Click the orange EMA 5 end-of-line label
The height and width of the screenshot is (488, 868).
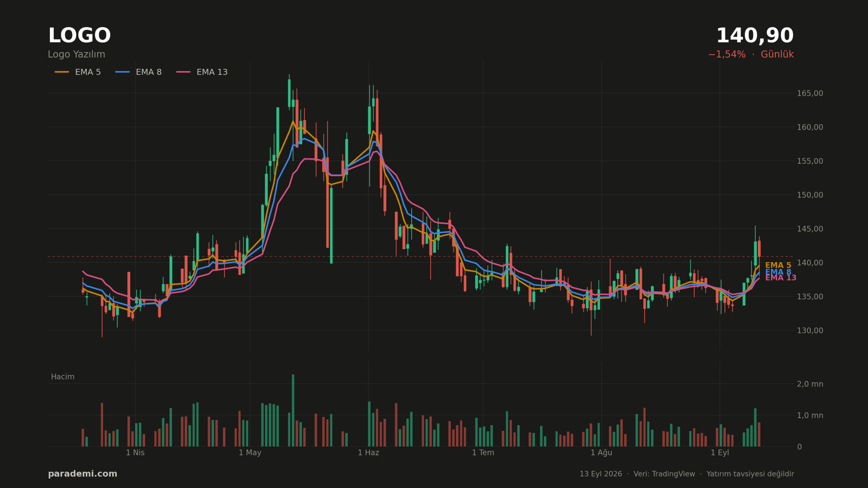pos(778,266)
